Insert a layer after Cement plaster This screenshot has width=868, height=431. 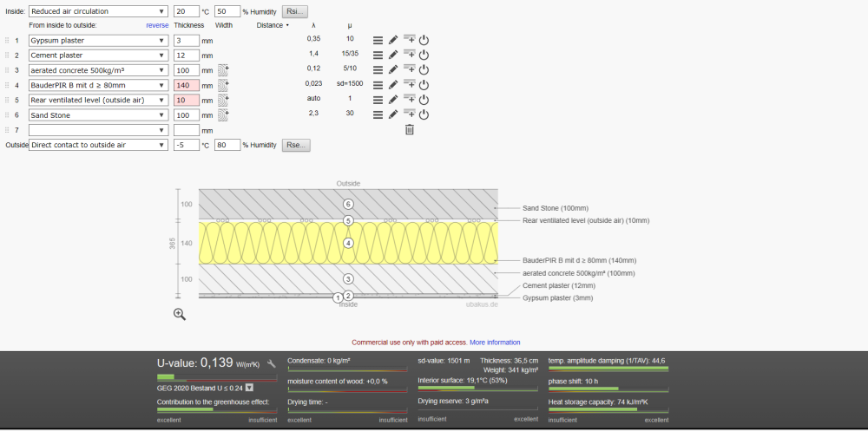pyautogui.click(x=409, y=55)
